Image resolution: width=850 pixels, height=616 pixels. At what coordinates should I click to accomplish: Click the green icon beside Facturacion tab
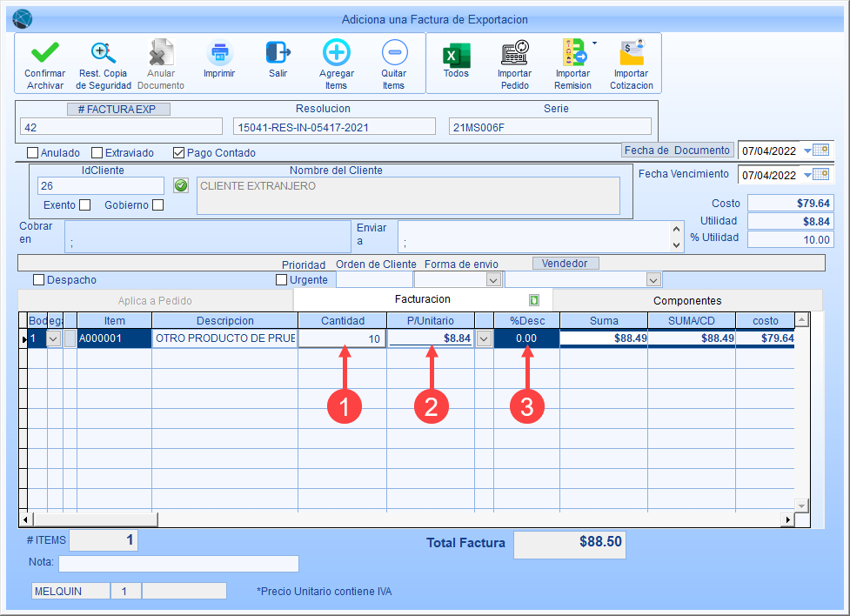534,300
